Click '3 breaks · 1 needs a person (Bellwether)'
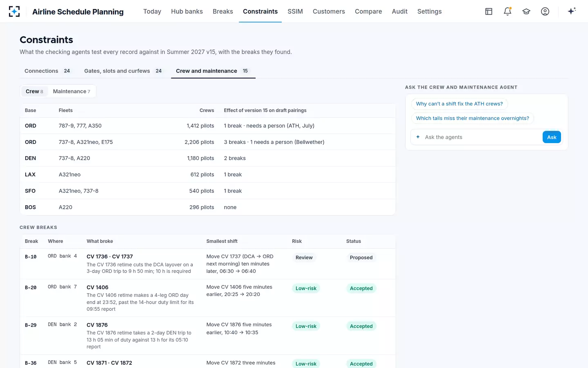 click(274, 142)
